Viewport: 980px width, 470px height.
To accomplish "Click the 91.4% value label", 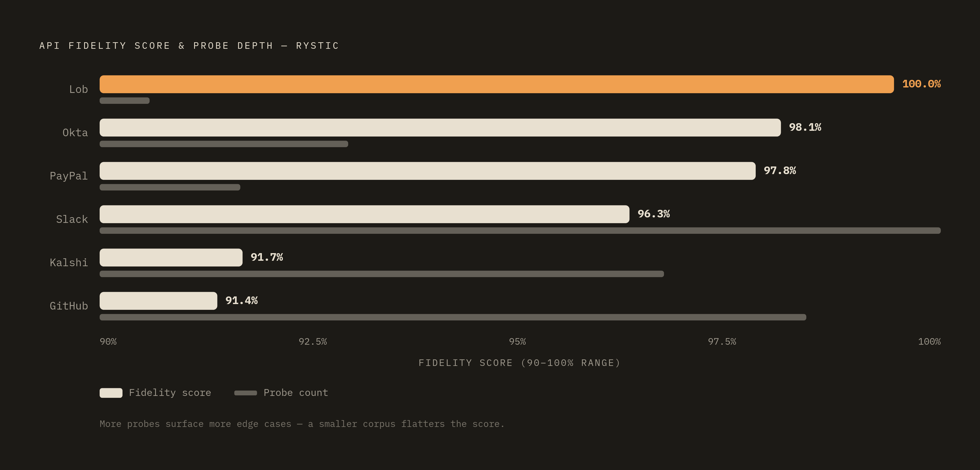I will tap(241, 301).
